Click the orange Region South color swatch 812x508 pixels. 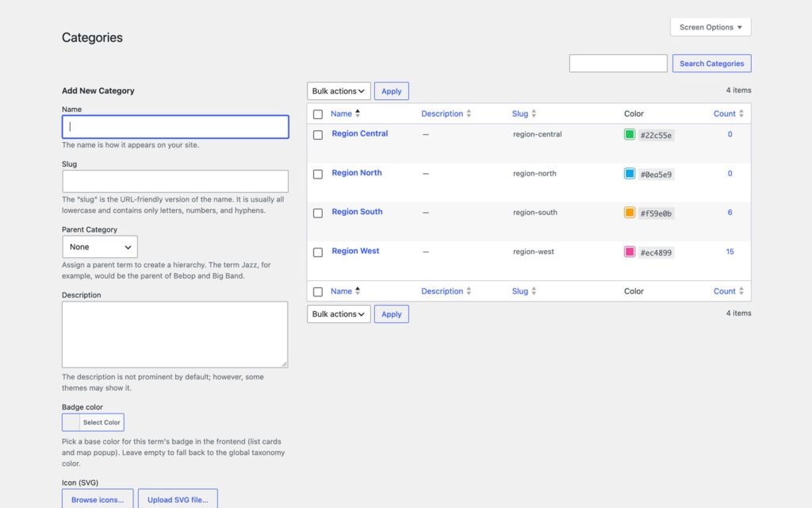point(630,213)
